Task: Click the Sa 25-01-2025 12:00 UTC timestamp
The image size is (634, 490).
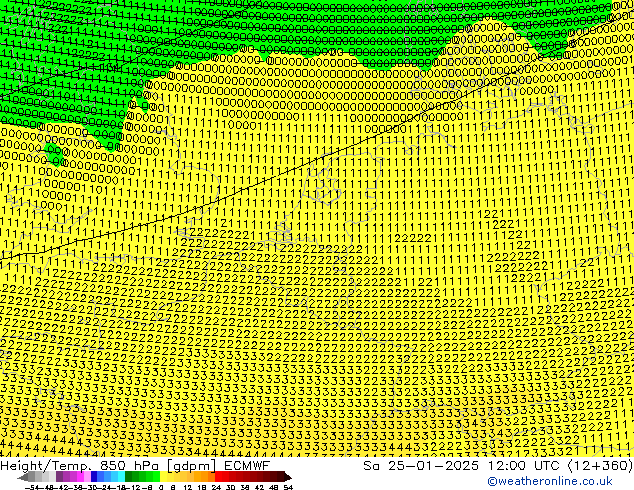Action: pos(498,465)
